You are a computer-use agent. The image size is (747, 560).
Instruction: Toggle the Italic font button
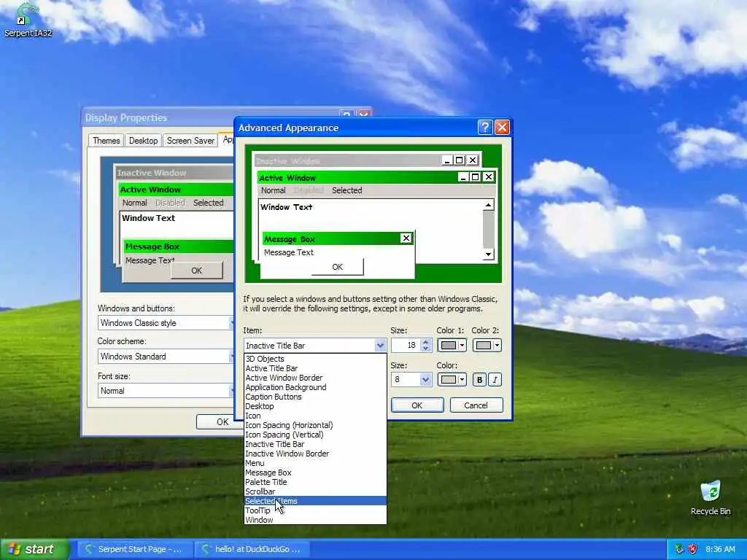tap(495, 379)
